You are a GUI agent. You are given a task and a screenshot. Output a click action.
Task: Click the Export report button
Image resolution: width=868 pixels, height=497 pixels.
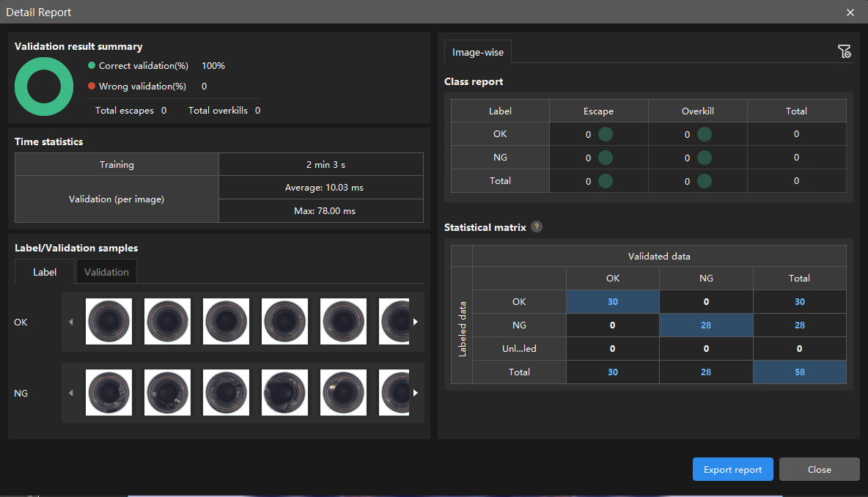pyautogui.click(x=732, y=469)
